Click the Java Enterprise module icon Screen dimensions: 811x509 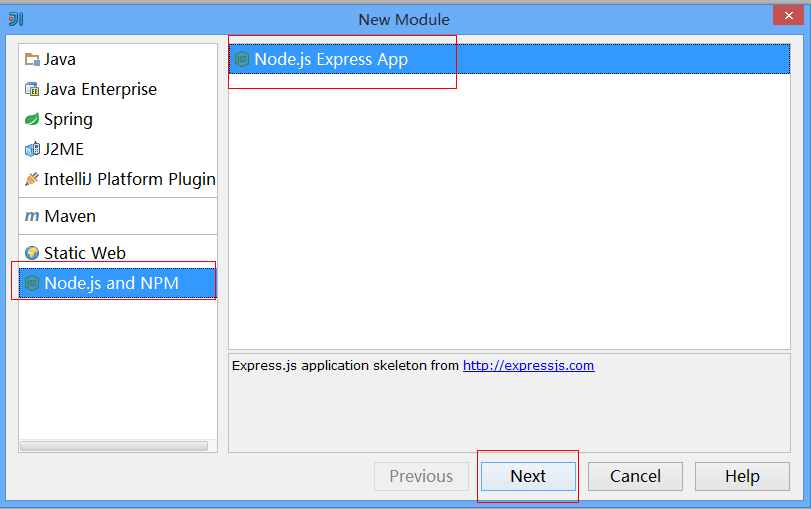pyautogui.click(x=32, y=90)
